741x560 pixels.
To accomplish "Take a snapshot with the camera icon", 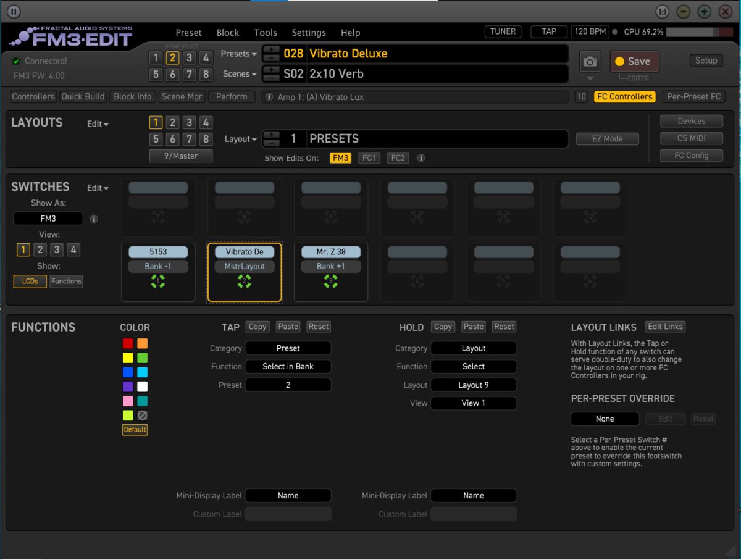I will point(590,62).
